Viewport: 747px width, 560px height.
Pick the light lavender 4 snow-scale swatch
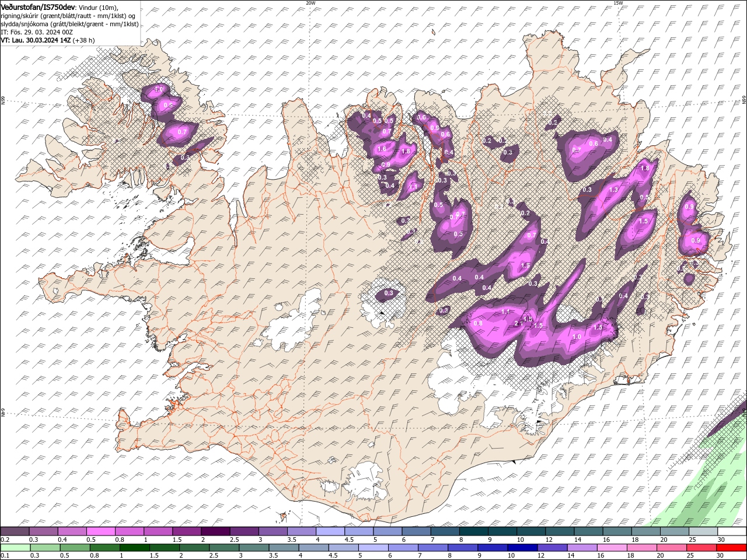(329, 531)
